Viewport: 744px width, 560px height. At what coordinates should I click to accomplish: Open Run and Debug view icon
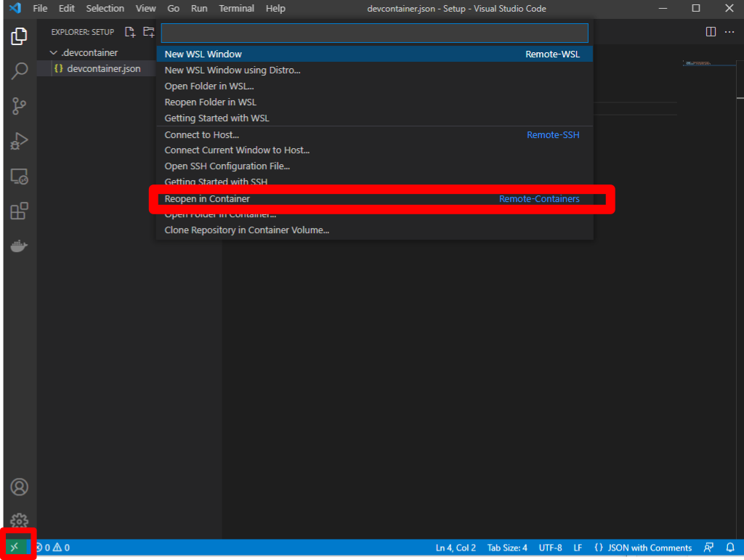coord(20,141)
